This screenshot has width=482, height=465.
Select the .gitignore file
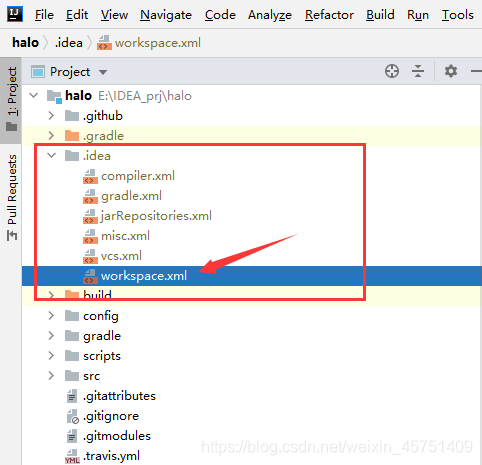252,416
